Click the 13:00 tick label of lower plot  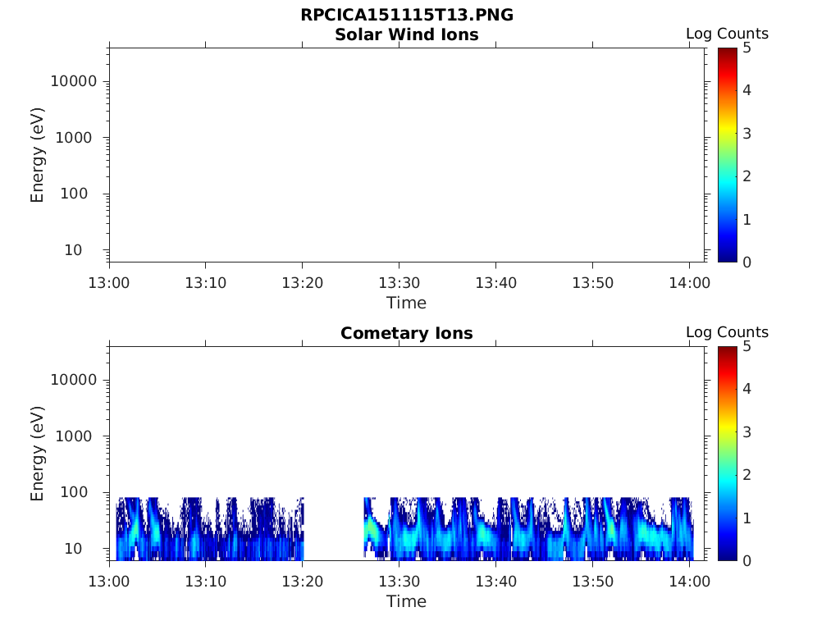pyautogui.click(x=109, y=582)
